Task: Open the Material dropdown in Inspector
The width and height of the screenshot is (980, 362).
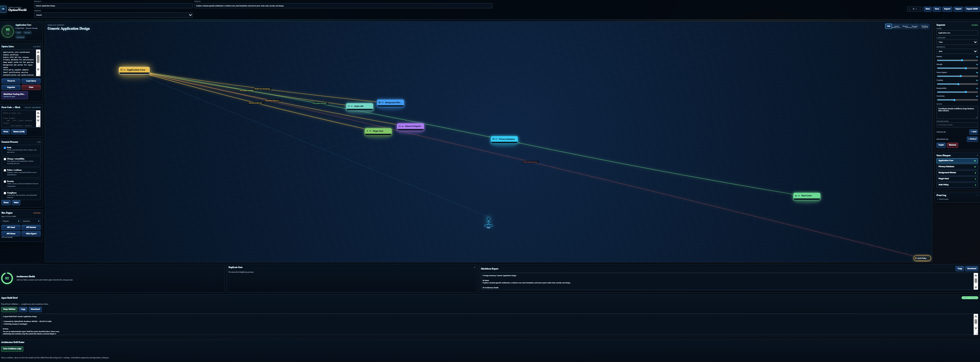Action: (x=957, y=51)
